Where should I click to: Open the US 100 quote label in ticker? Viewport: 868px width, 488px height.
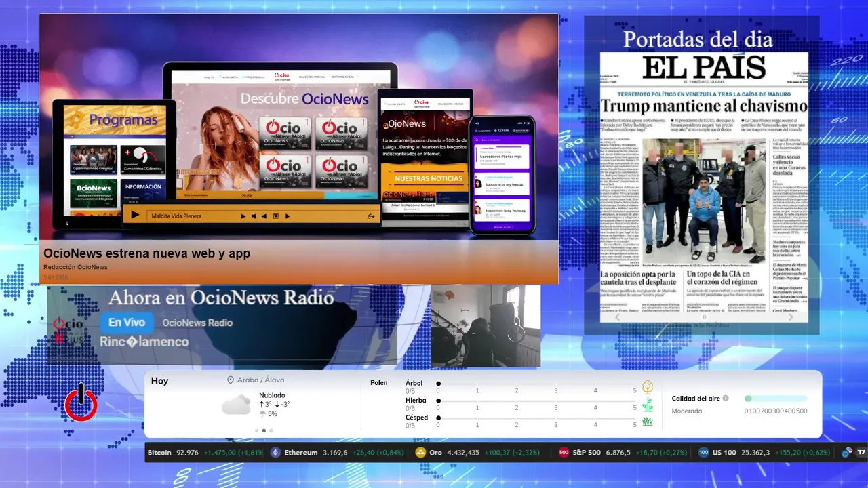tap(726, 453)
